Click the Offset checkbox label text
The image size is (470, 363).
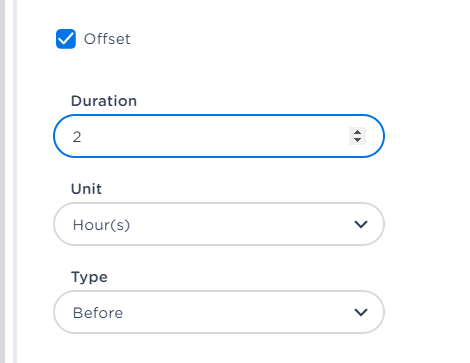pos(107,39)
